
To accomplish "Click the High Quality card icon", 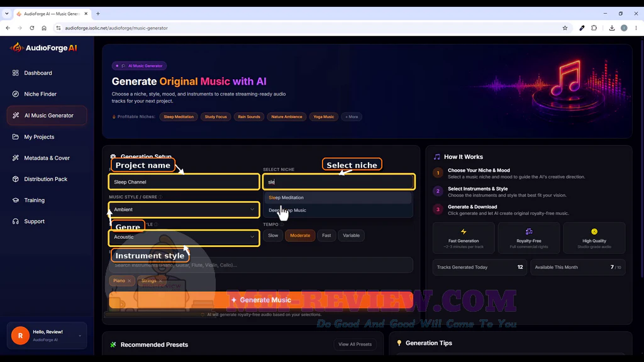I will 594,231.
